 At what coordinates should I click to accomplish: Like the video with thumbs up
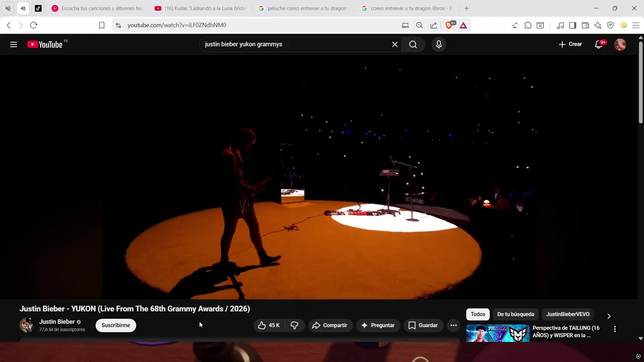click(x=269, y=325)
